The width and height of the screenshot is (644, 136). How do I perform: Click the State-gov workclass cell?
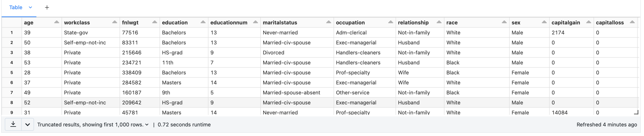(76, 32)
